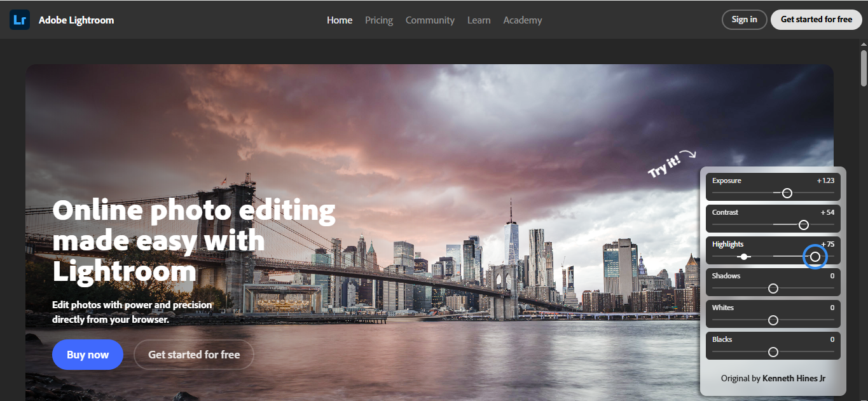Viewport: 868px width, 401px height.
Task: Open the Community nav link
Action: 430,20
